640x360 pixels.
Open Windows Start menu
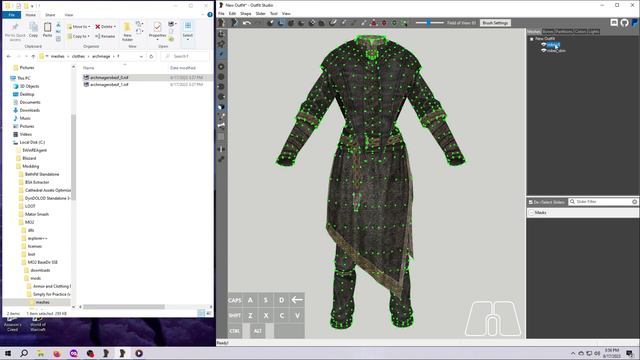pyautogui.click(x=8, y=353)
